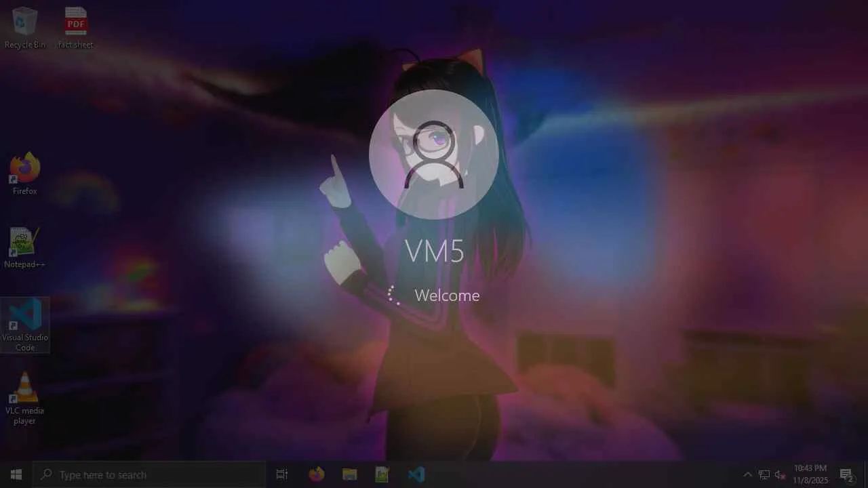This screenshot has height=488, width=868.
Task: Open Visual Studio Code from the taskbar
Action: [416, 474]
